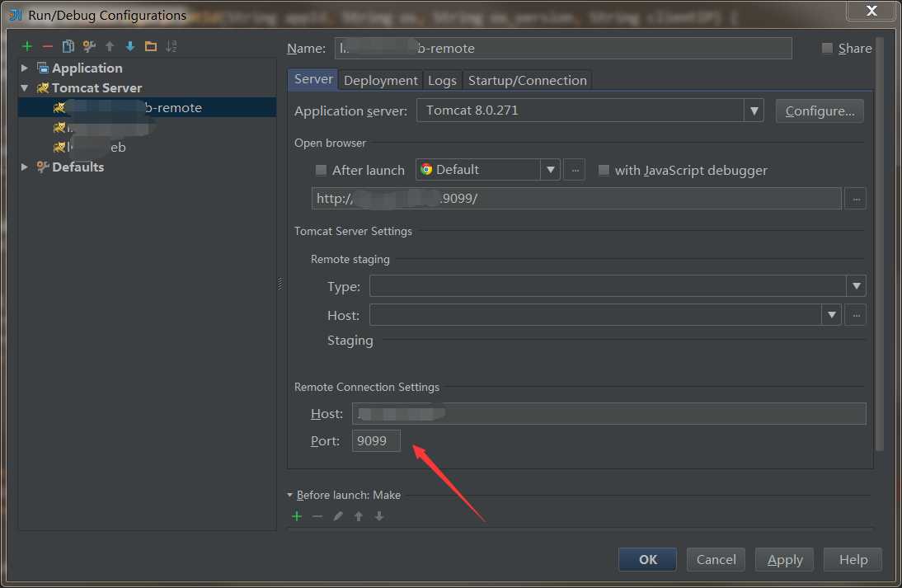The width and height of the screenshot is (902, 588).
Task: Click the Cancel button
Action: 716,560
